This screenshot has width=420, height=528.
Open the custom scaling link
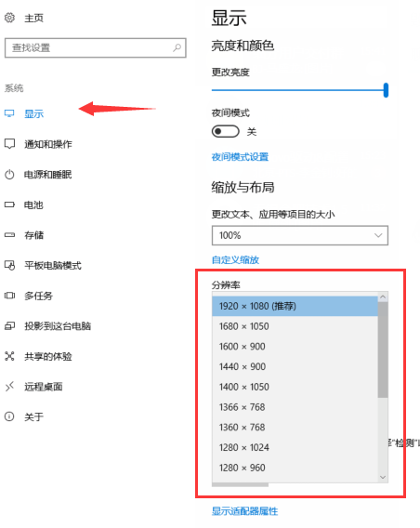(235, 260)
